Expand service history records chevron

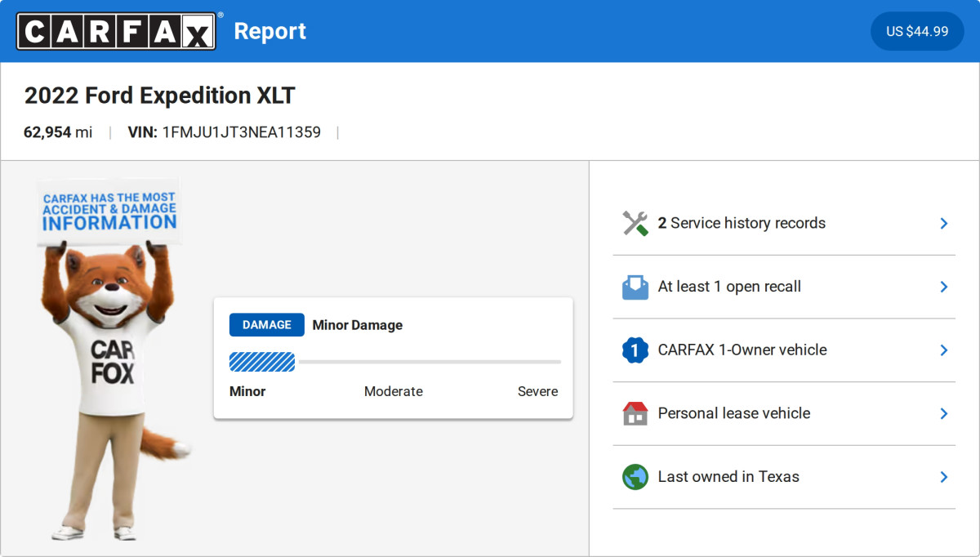coord(943,223)
